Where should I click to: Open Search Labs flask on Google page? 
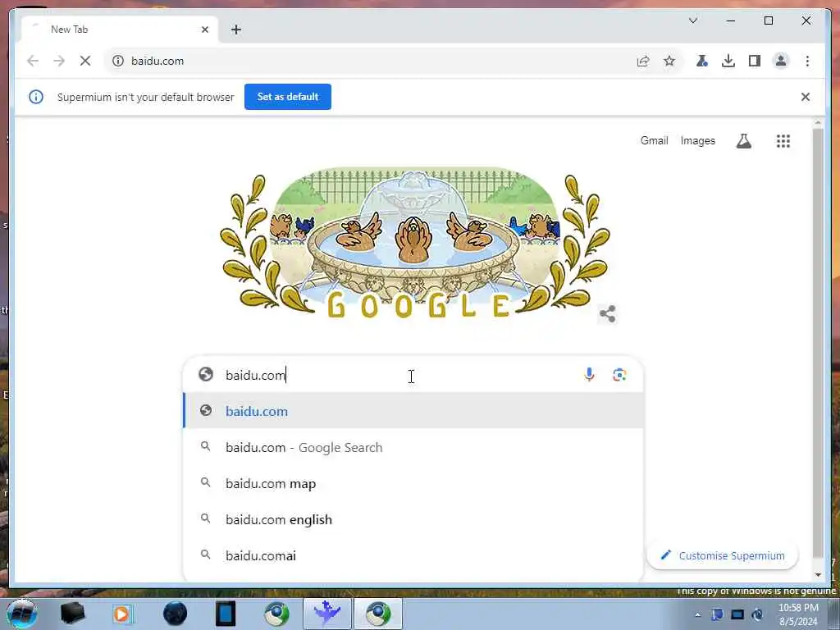(743, 141)
